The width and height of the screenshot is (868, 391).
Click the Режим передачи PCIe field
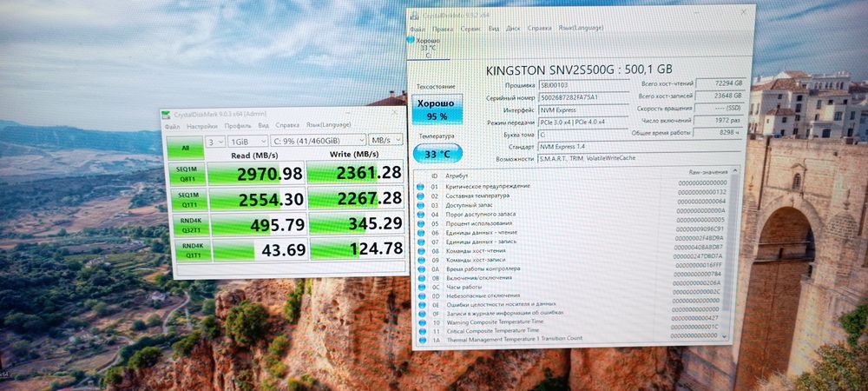point(583,122)
